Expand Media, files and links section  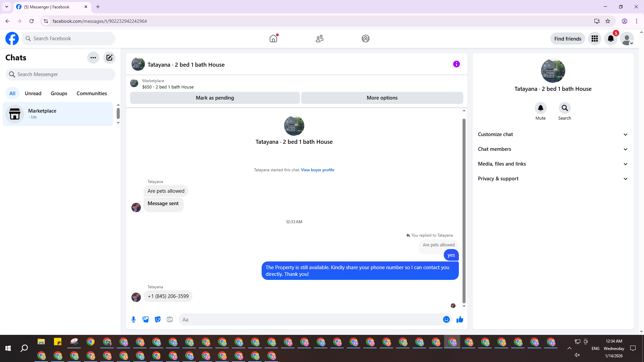[x=553, y=164]
